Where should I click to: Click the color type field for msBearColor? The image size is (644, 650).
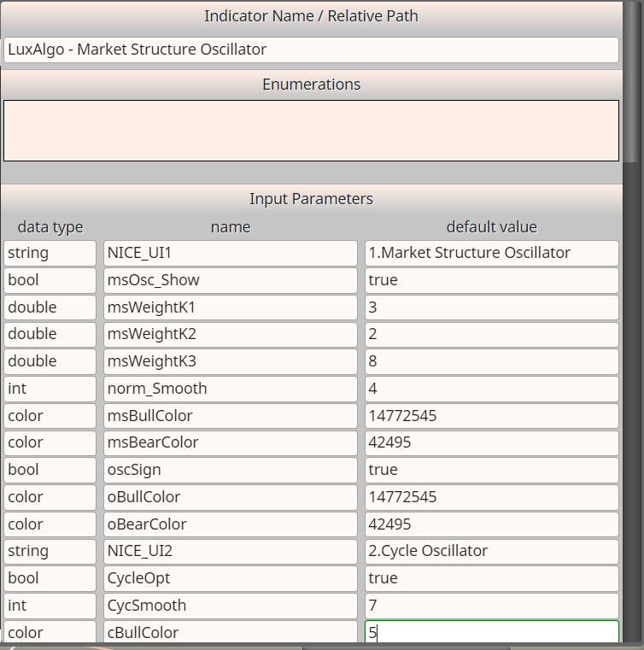coord(50,442)
